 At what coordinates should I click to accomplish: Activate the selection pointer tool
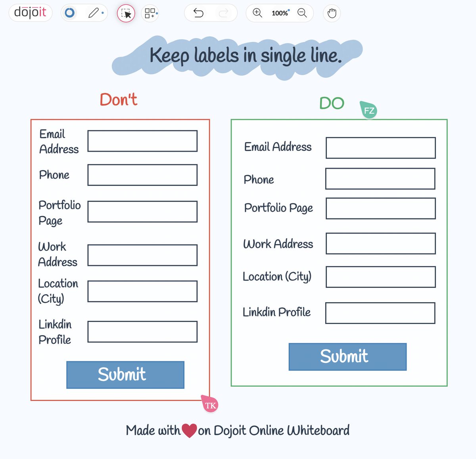(x=126, y=13)
